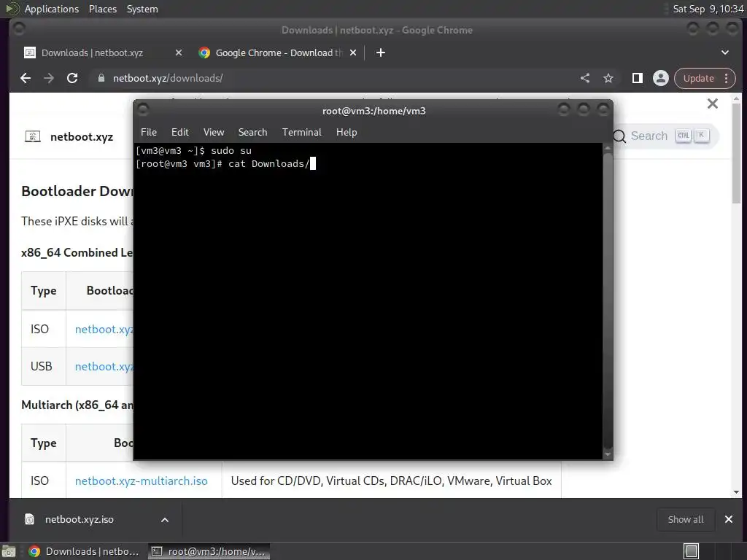Click the lock icon in the address bar

click(x=101, y=78)
